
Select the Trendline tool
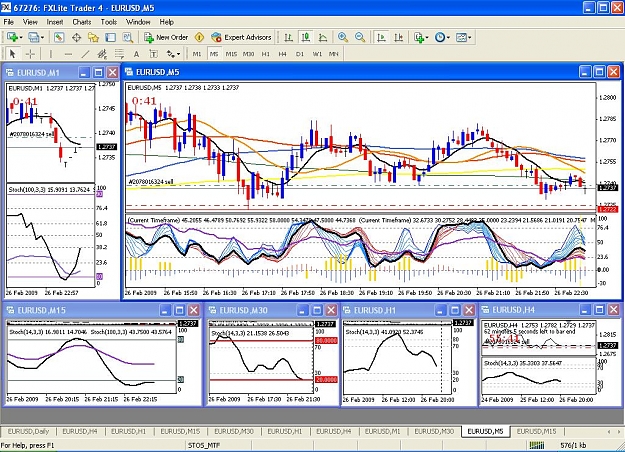(x=85, y=54)
